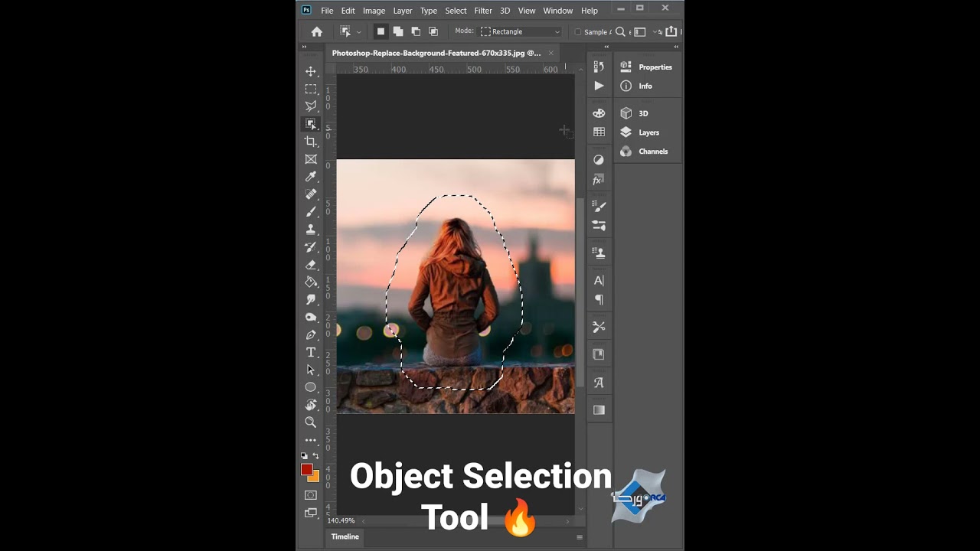This screenshot has height=551, width=980.
Task: Select the Move tool
Action: [311, 71]
